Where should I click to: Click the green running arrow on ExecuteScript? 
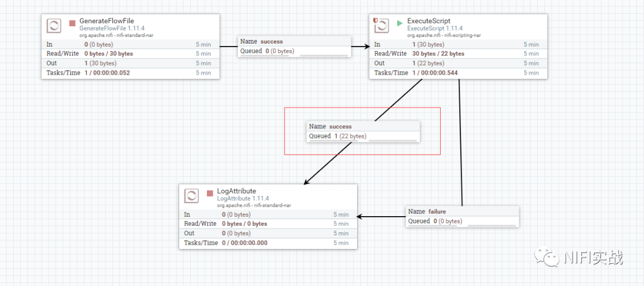coord(400,23)
